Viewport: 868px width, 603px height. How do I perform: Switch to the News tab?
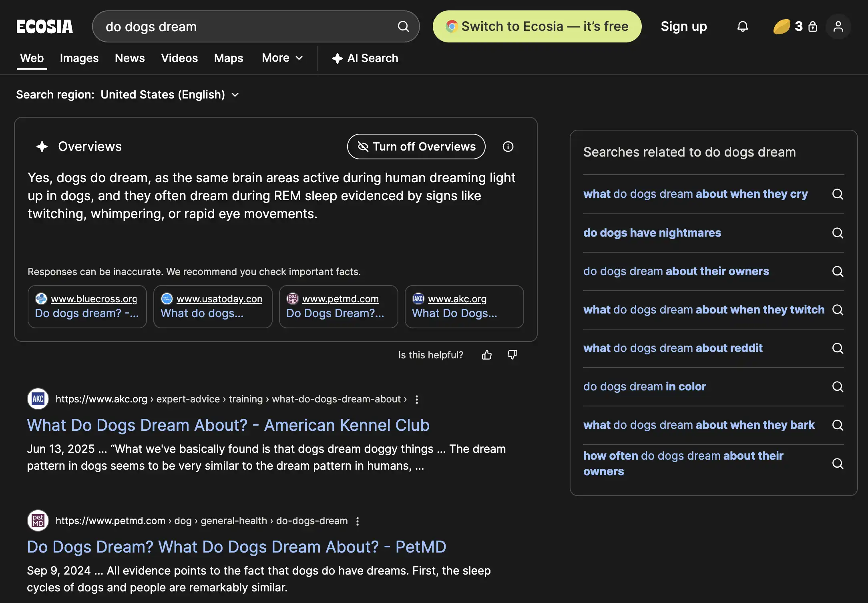click(130, 58)
